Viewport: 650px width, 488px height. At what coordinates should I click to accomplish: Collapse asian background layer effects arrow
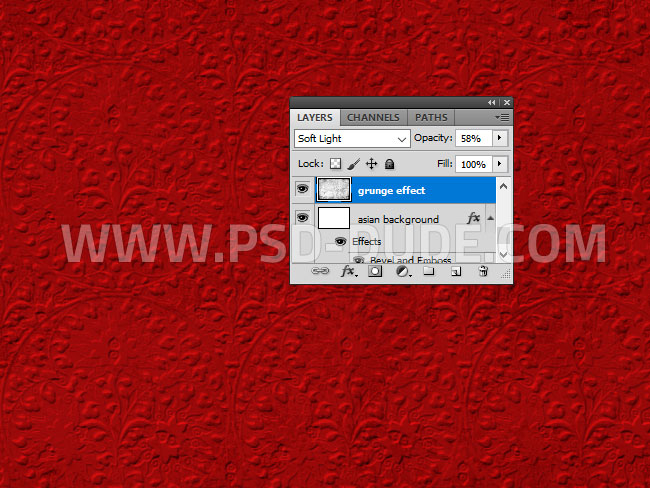[490, 218]
